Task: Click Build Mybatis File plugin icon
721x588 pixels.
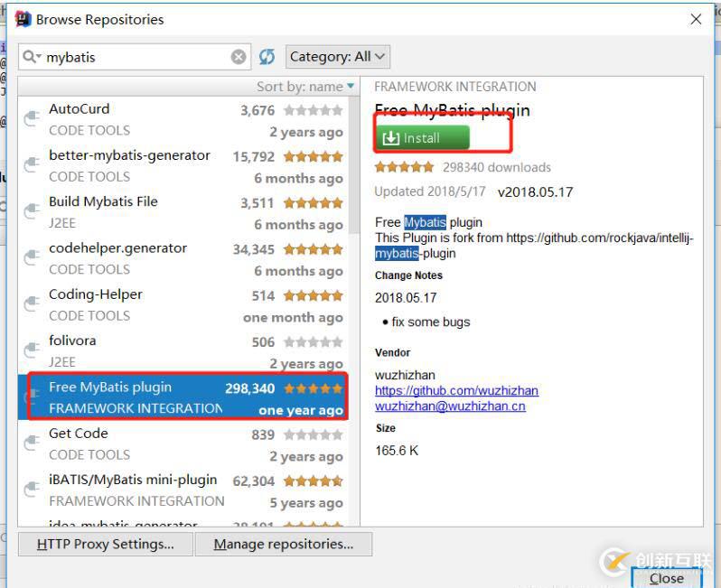Action: (x=32, y=211)
